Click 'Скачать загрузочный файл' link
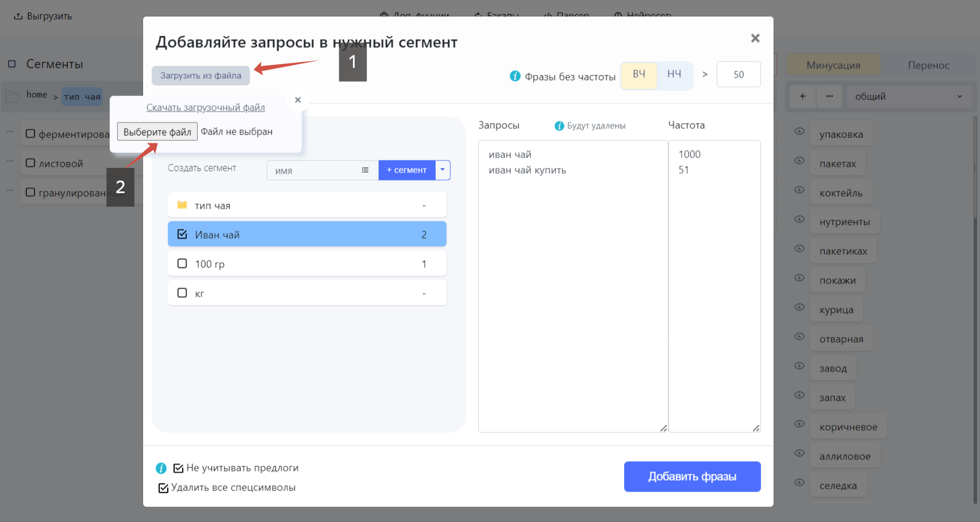 (205, 108)
